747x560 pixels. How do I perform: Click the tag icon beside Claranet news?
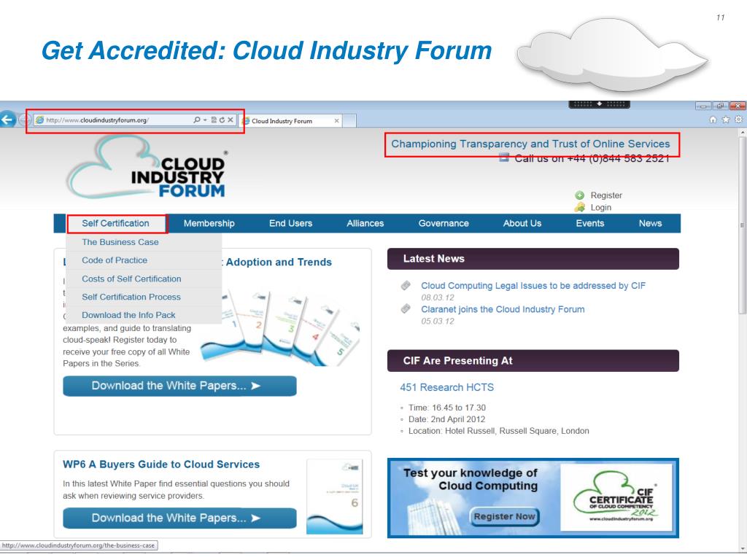406,308
